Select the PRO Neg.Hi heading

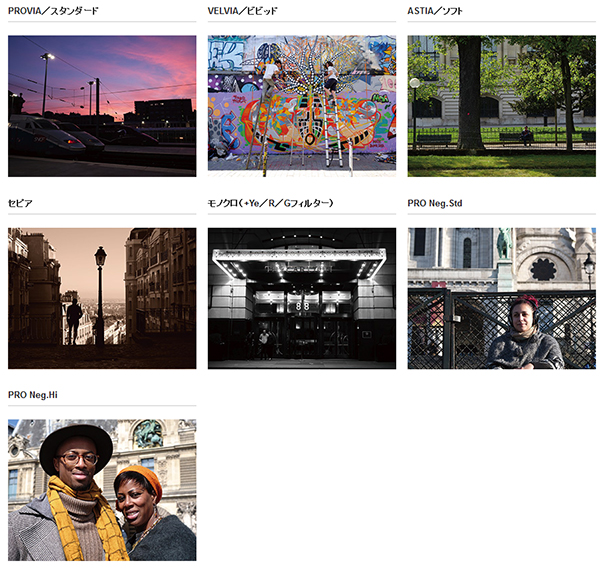click(33, 395)
